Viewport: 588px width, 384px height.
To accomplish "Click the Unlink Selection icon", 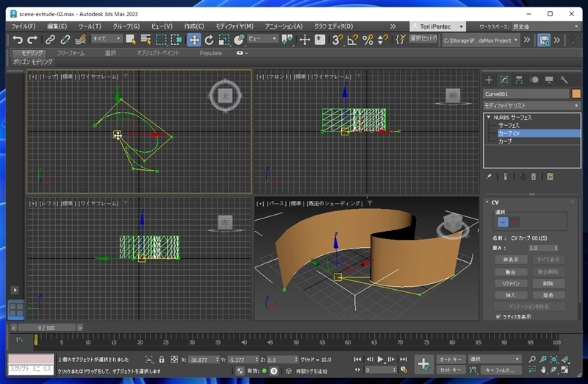I will (65, 40).
